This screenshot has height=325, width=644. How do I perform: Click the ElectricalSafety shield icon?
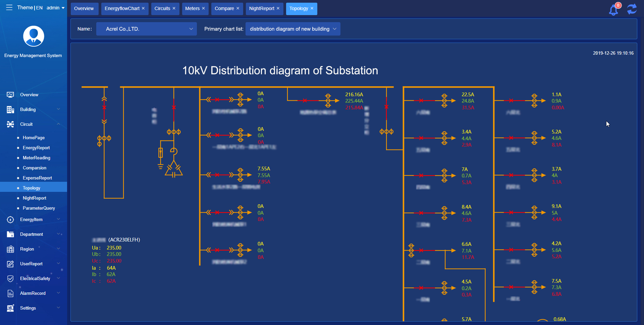tap(10, 279)
